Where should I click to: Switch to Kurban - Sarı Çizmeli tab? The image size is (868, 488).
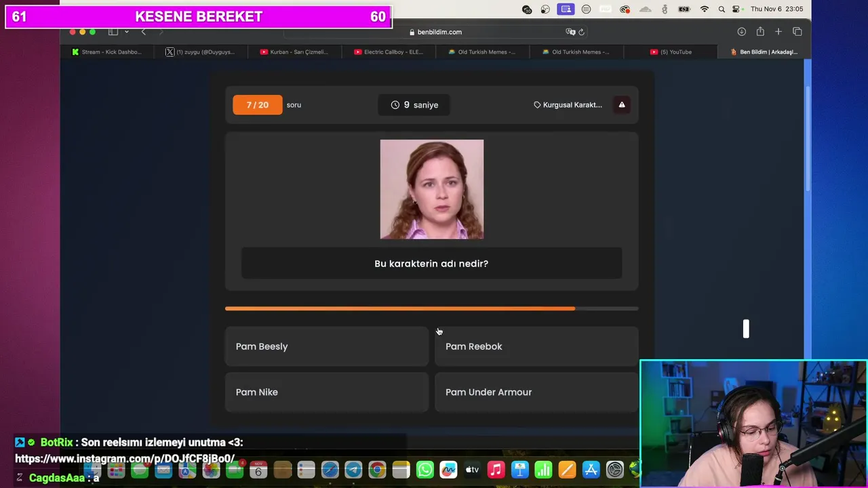coord(294,52)
